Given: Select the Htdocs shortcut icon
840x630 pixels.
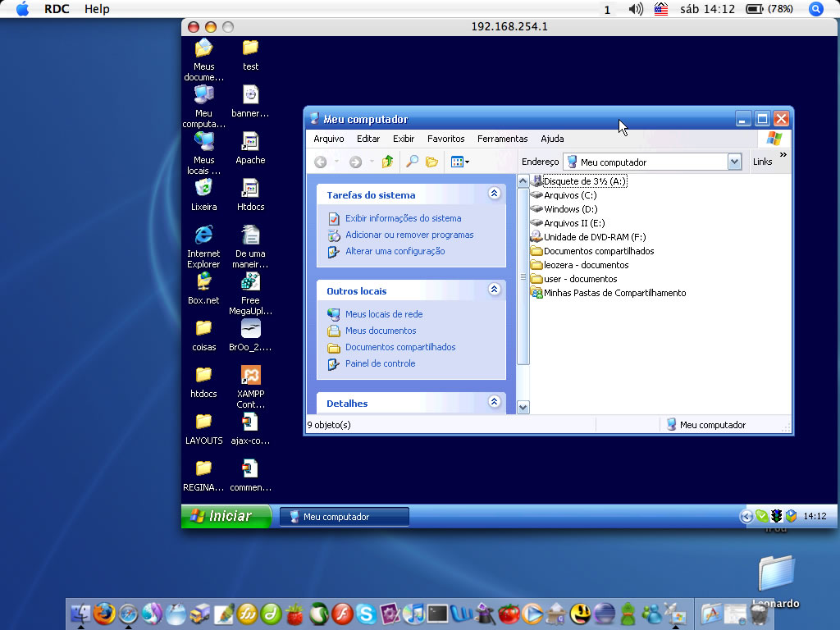Looking at the screenshot, I should tap(250, 194).
